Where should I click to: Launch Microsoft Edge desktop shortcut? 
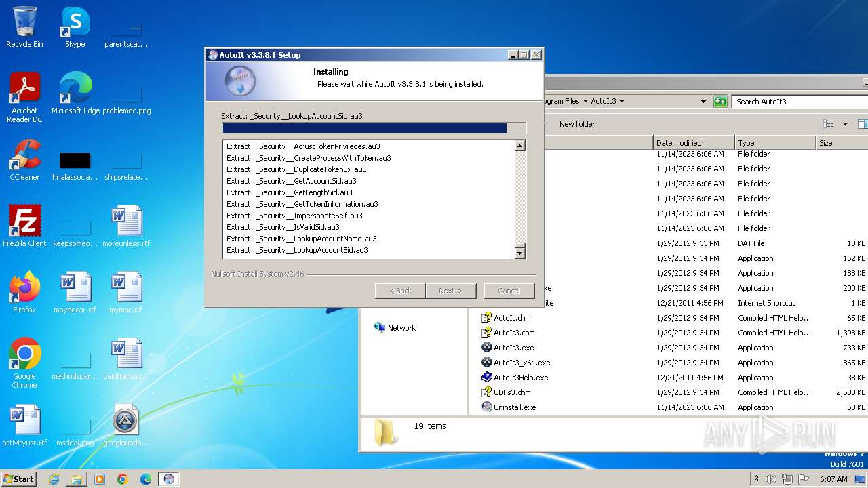tap(75, 94)
